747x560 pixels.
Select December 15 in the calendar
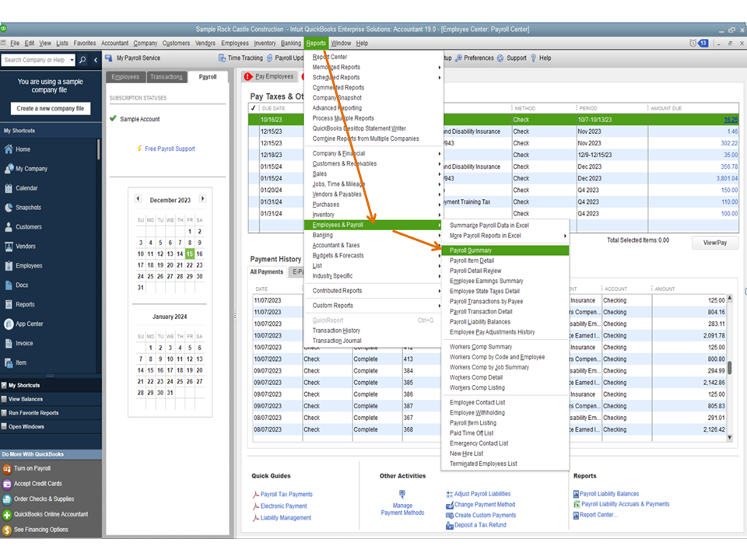click(x=190, y=254)
